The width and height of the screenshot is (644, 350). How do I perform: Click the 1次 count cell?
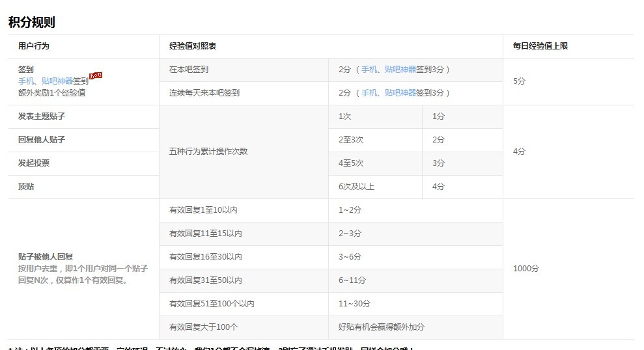(375, 116)
